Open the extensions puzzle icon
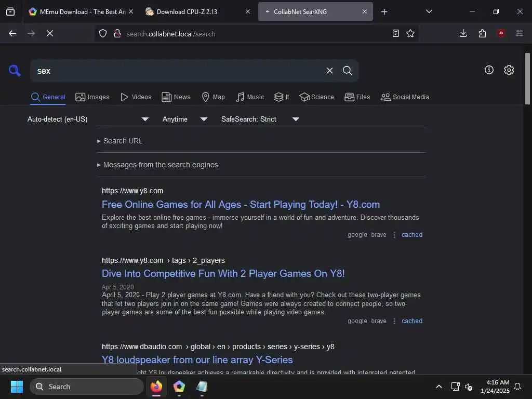 [x=482, y=33]
